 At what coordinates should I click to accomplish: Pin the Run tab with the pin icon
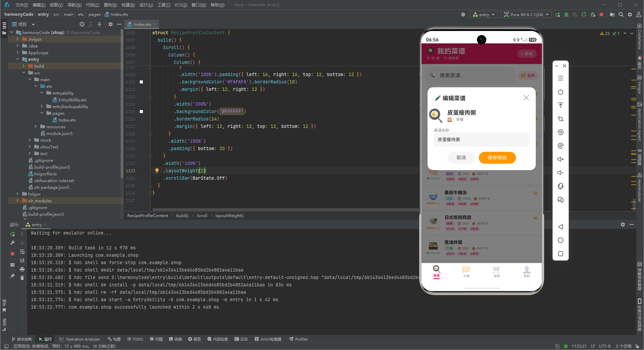pyautogui.click(x=12, y=276)
